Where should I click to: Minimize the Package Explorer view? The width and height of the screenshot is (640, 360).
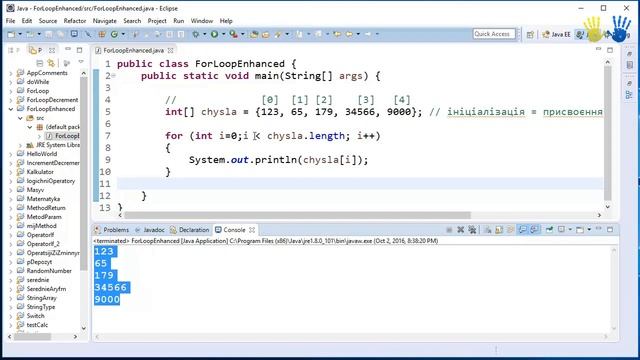tap(68, 50)
